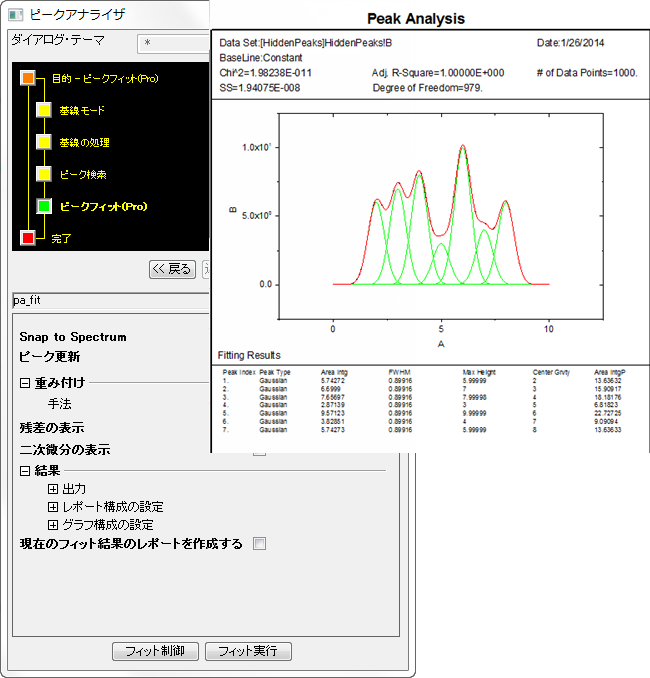Click the Degree of Freedom=979 text
Viewport: 650px width, 678px height.
pos(427,88)
